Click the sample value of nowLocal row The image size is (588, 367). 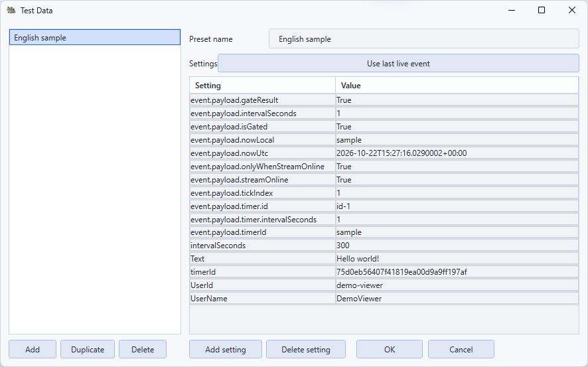[x=457, y=140]
